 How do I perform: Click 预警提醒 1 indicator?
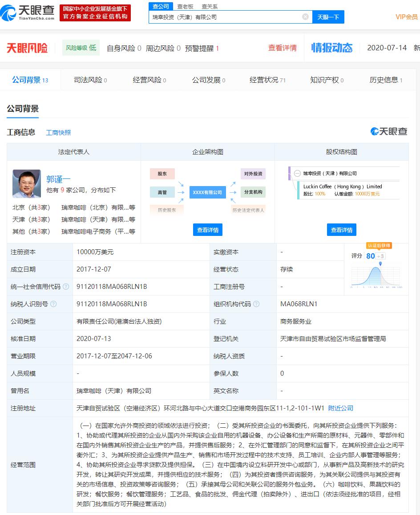202,48
